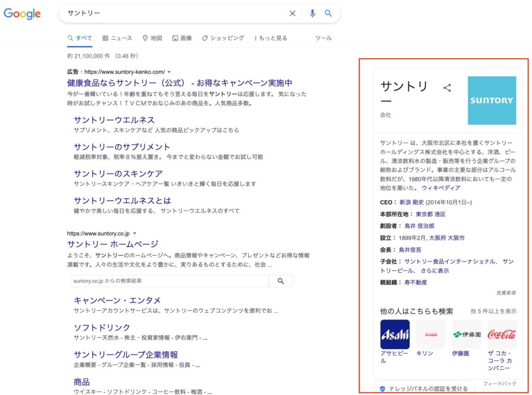Click 他 5 件以上を表示
532x395 pixels.
(x=494, y=311)
